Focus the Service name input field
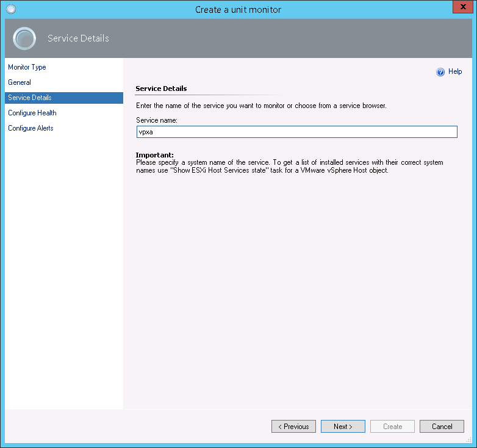This screenshot has width=477, height=448. (x=296, y=132)
